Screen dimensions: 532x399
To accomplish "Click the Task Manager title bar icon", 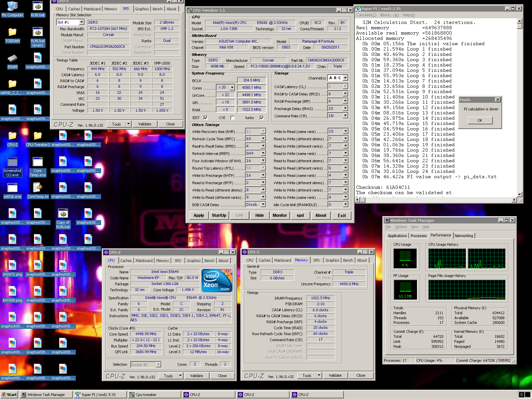I will (x=387, y=220).
